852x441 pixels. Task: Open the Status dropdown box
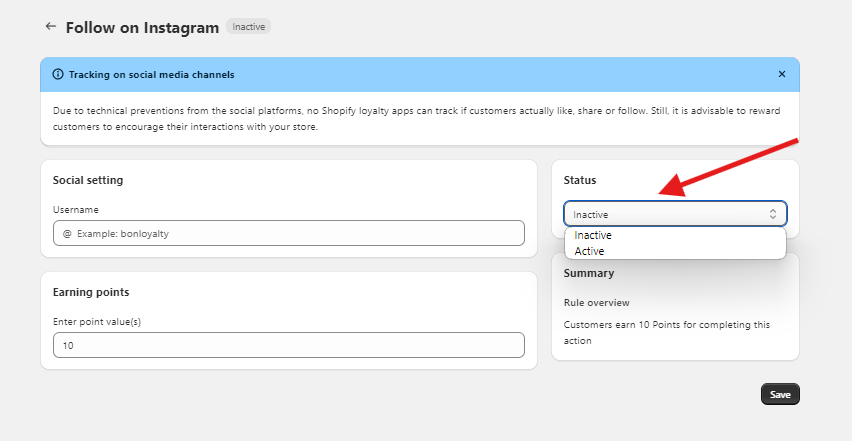pos(675,214)
